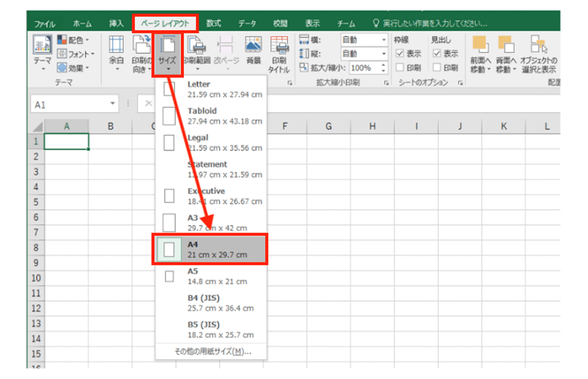Choose B4 (JIS) paper size
Image resolution: width=588 pixels, height=379 pixels.
pyautogui.click(x=212, y=303)
